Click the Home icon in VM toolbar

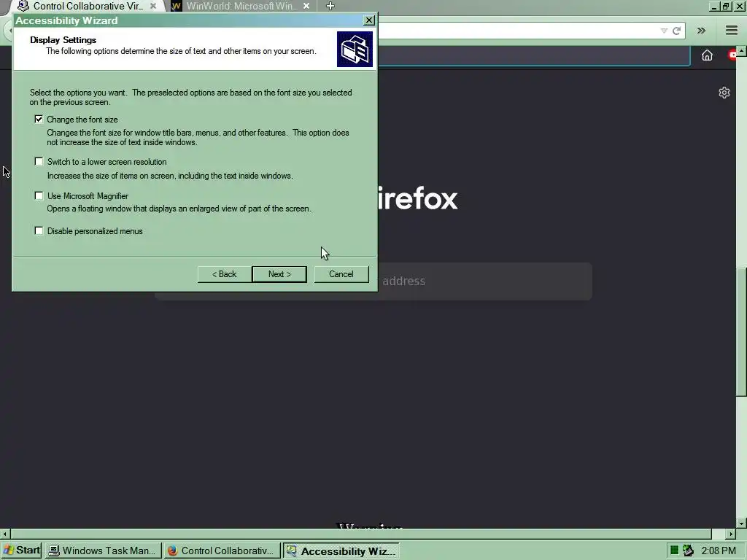click(707, 55)
